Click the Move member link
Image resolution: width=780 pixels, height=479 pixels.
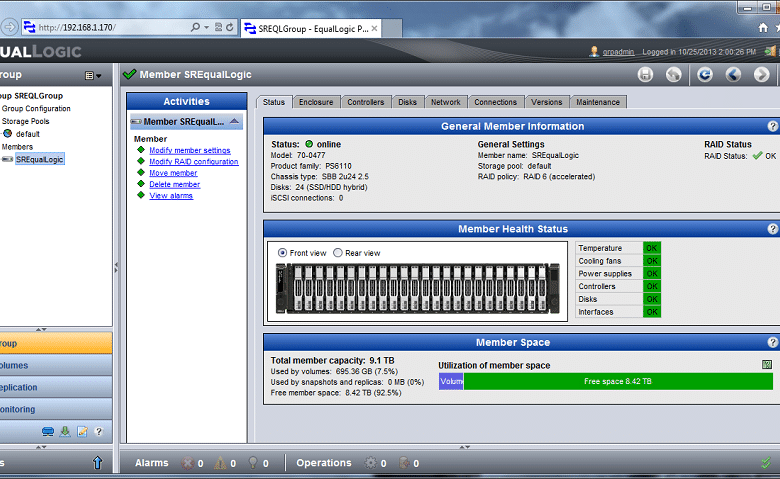(173, 173)
